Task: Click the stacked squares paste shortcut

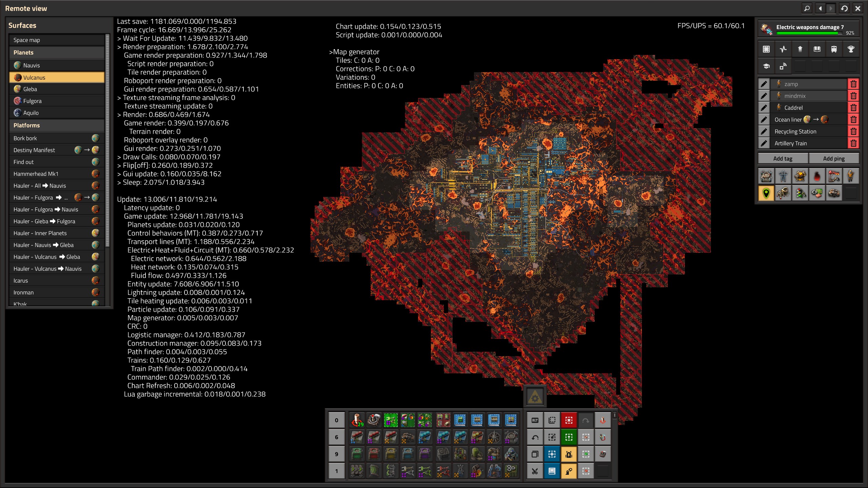Action: [x=535, y=454]
